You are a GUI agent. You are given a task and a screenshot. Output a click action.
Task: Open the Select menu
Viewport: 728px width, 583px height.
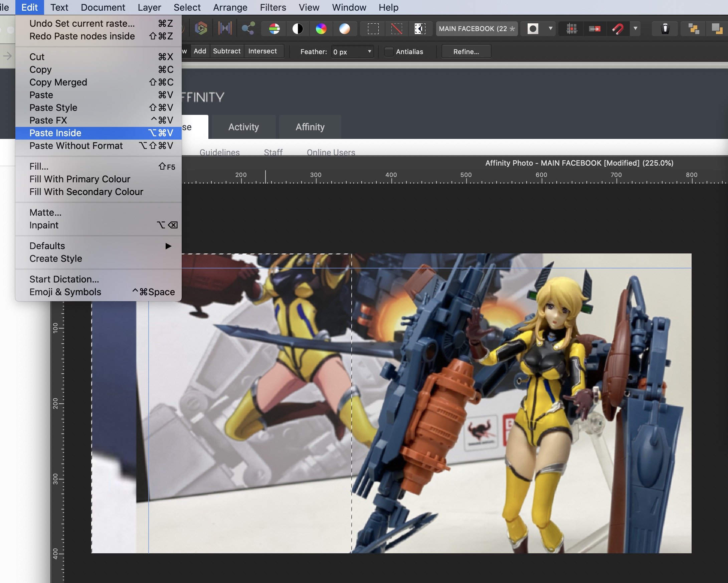tap(187, 7)
